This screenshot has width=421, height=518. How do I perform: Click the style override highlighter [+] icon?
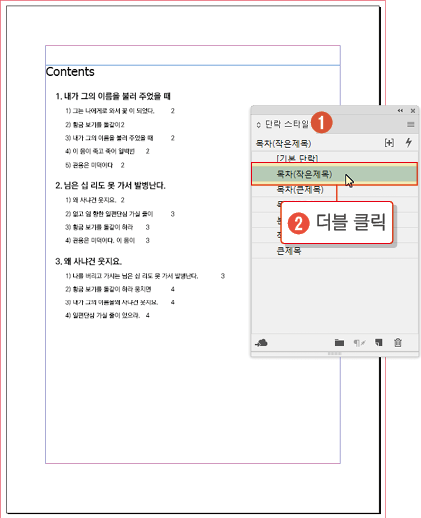pyautogui.click(x=389, y=143)
